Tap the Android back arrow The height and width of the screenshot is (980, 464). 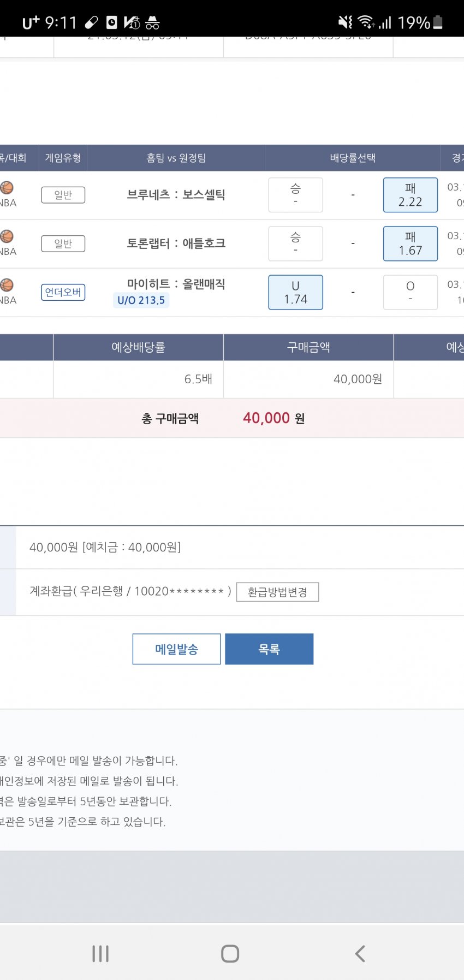point(359,954)
